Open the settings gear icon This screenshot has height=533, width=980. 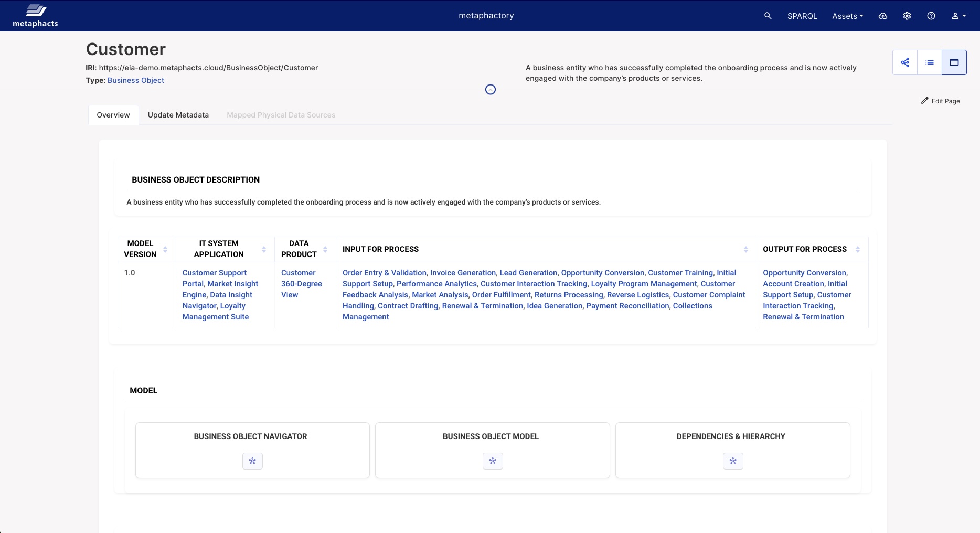point(907,16)
